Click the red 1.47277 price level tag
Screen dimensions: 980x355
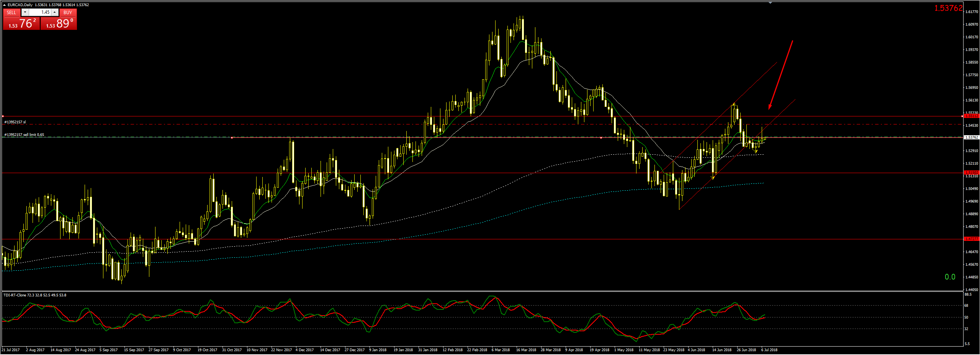point(971,239)
